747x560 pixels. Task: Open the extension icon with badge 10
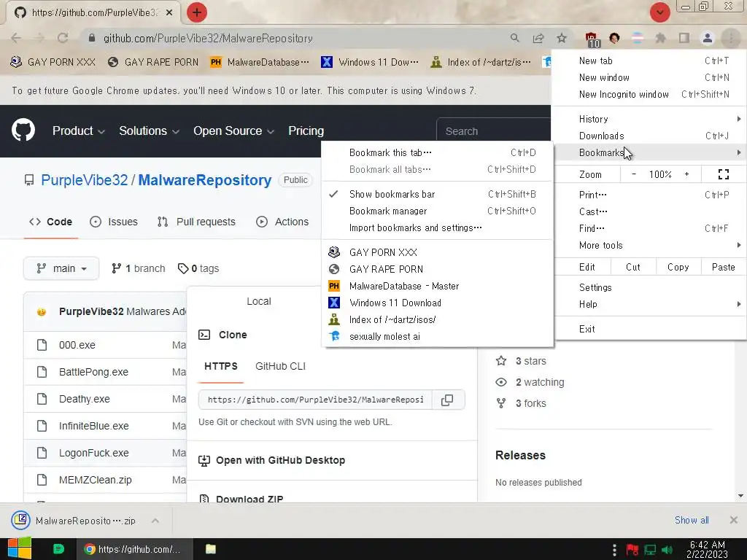coord(592,39)
